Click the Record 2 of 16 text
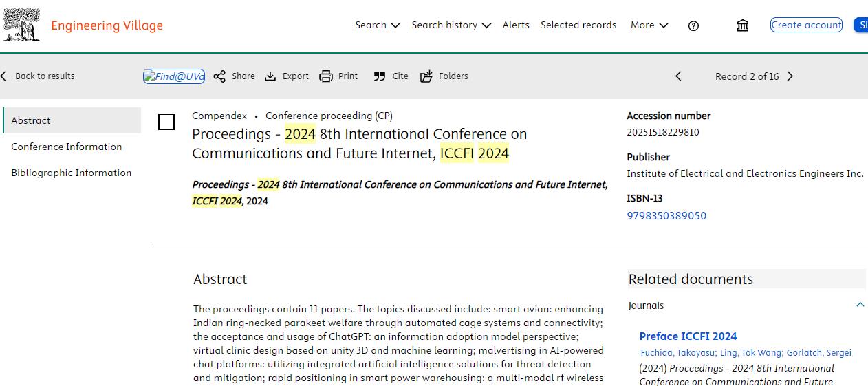 (747, 76)
